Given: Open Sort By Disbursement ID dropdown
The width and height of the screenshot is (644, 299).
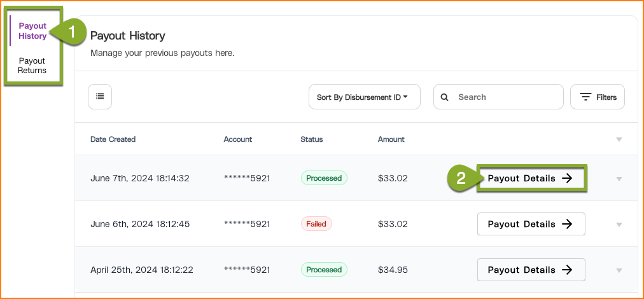Looking at the screenshot, I should (x=363, y=97).
